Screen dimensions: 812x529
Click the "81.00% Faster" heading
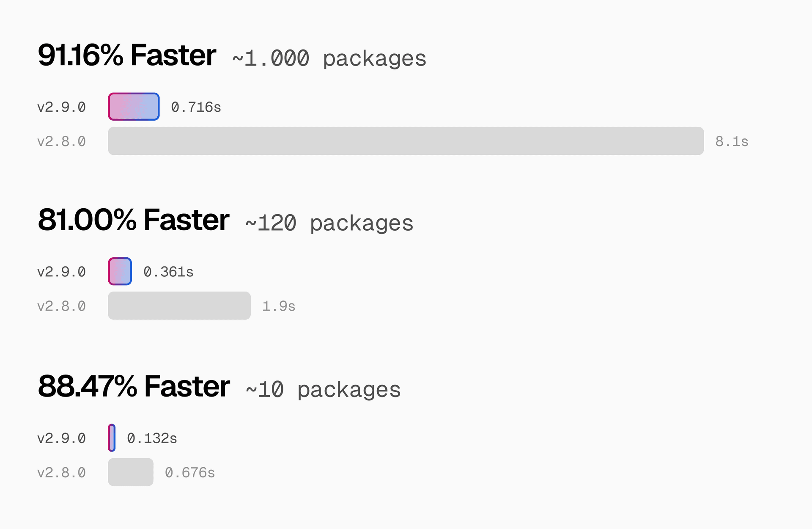click(x=133, y=220)
